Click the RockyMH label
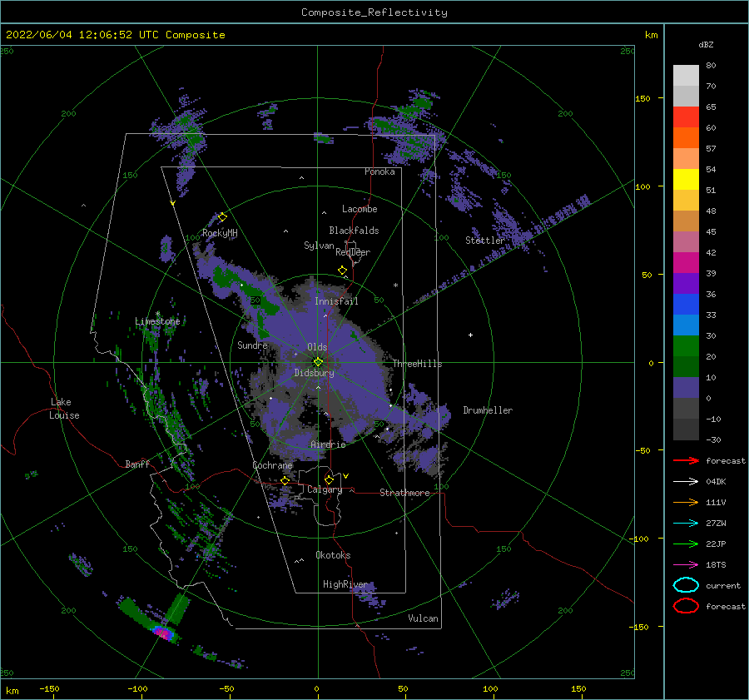This screenshot has width=749, height=700. pos(220,233)
